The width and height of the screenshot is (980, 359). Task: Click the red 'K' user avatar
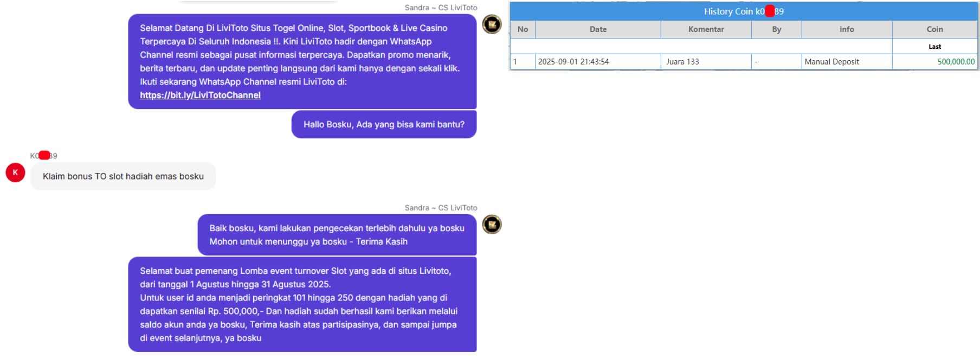click(15, 172)
